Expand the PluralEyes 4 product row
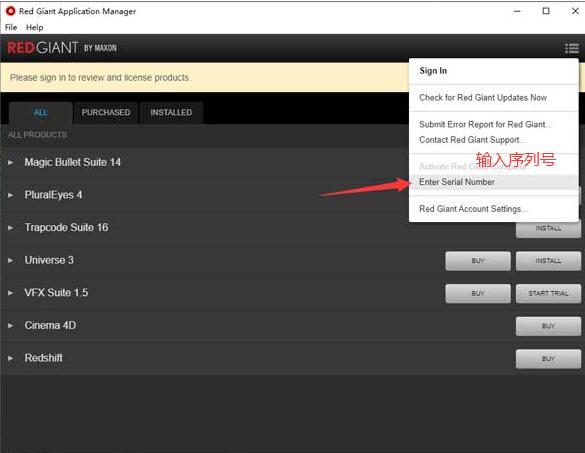Viewport: 585px width, 453px height. coord(10,195)
